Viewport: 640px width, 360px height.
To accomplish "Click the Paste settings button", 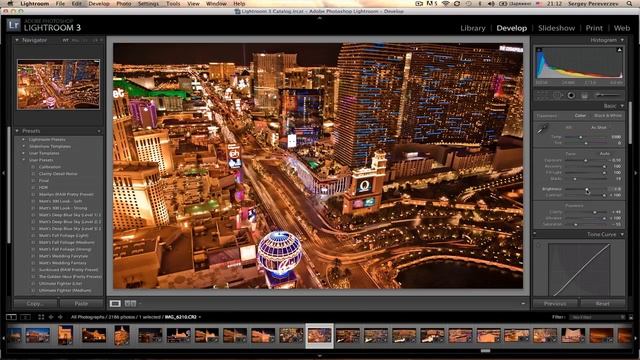I will [81, 304].
